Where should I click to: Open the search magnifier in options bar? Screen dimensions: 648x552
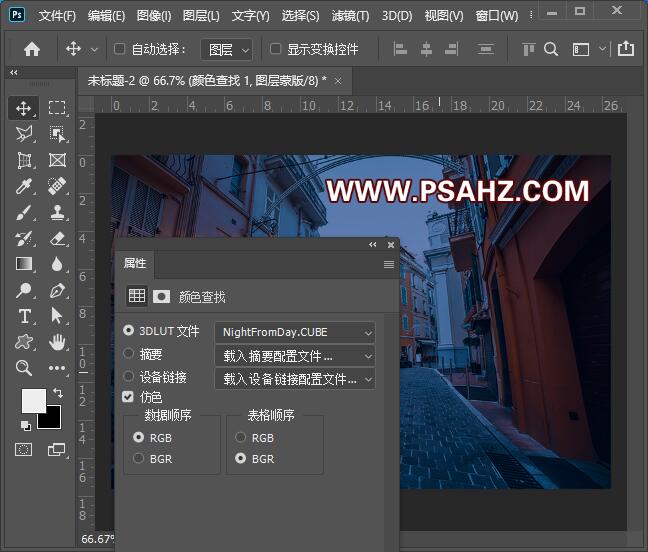click(551, 49)
